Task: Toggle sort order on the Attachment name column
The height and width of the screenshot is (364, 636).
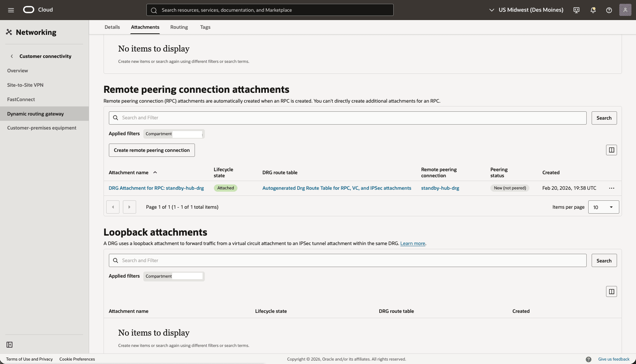Action: (155, 172)
